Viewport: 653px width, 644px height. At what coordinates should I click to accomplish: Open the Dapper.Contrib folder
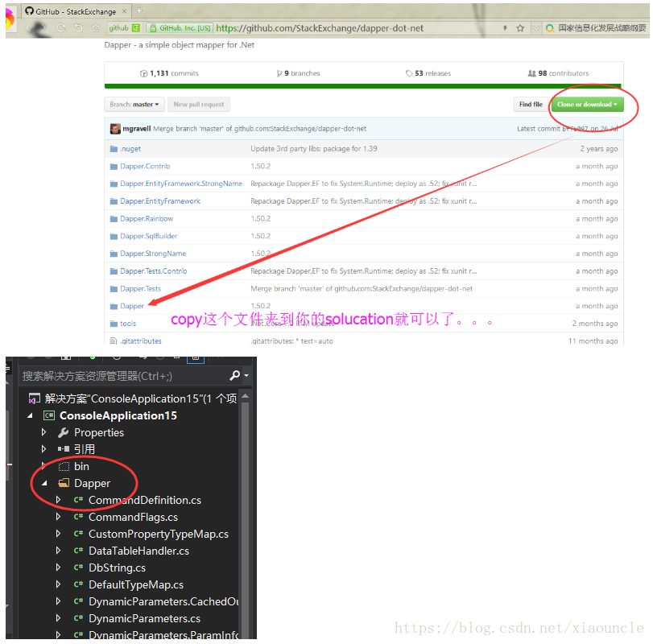(x=145, y=166)
